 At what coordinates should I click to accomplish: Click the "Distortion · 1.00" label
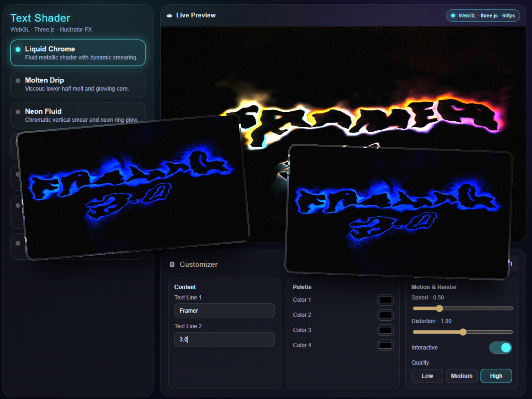tap(431, 321)
